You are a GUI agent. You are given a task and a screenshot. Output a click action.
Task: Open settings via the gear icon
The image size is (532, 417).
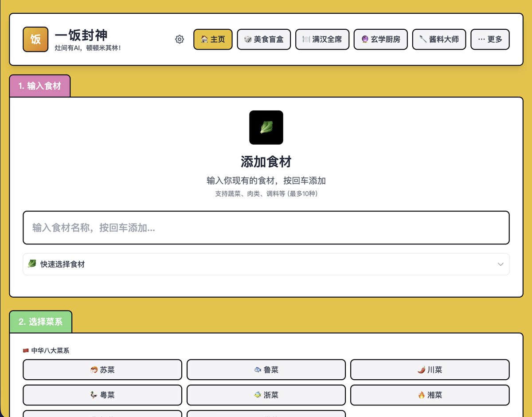(x=180, y=39)
